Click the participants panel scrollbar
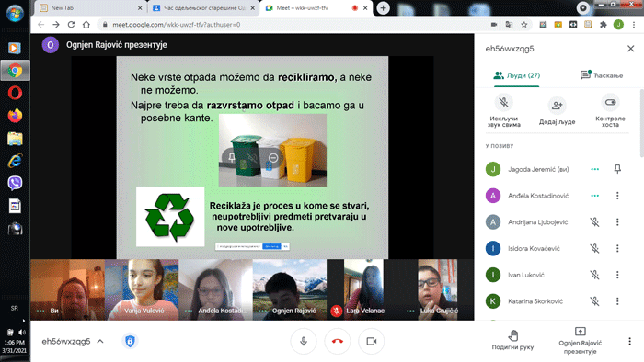Screen dimensions: 644x362 click(641, 123)
